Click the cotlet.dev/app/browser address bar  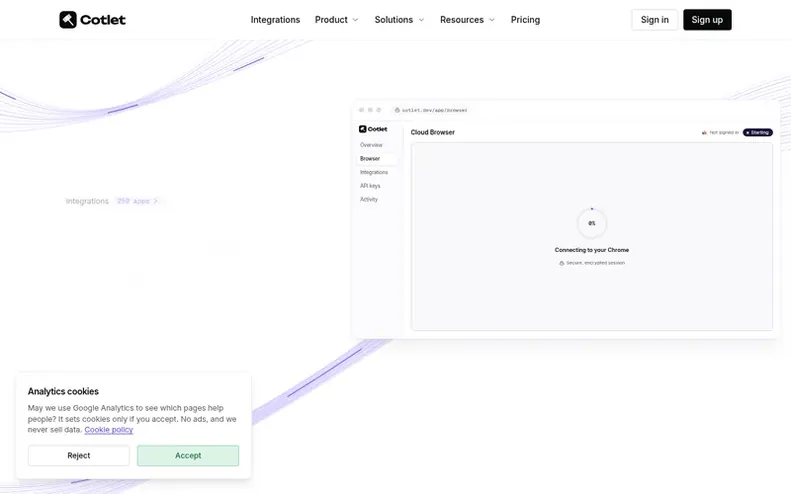[431, 110]
